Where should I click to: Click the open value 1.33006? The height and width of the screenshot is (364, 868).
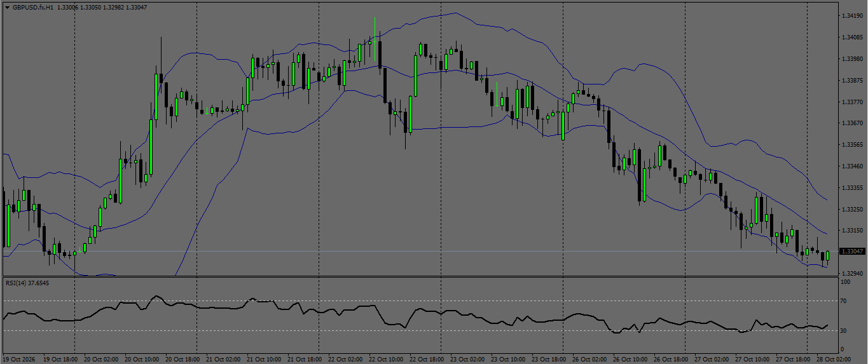click(68, 7)
